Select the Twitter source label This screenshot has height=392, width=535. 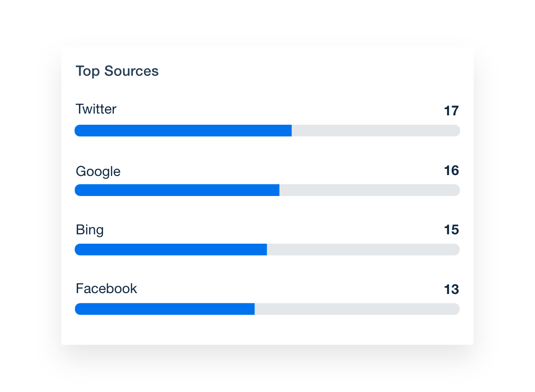pyautogui.click(x=96, y=109)
